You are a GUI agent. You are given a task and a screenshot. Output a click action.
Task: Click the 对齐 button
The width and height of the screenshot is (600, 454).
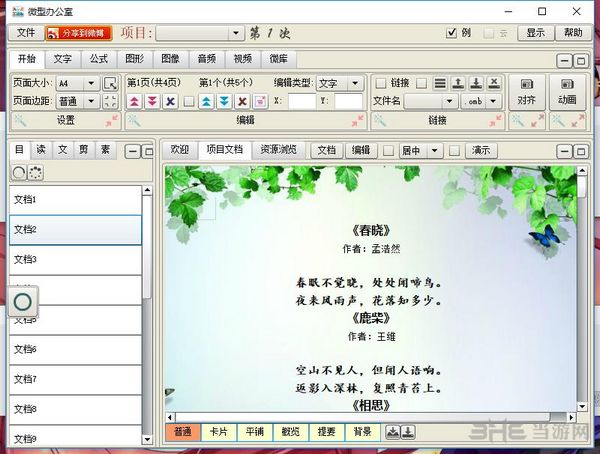[x=527, y=93]
